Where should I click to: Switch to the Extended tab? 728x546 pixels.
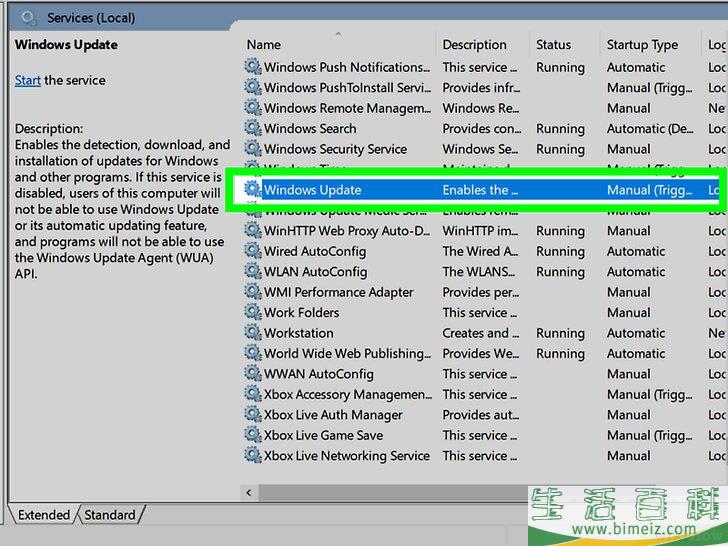(44, 515)
